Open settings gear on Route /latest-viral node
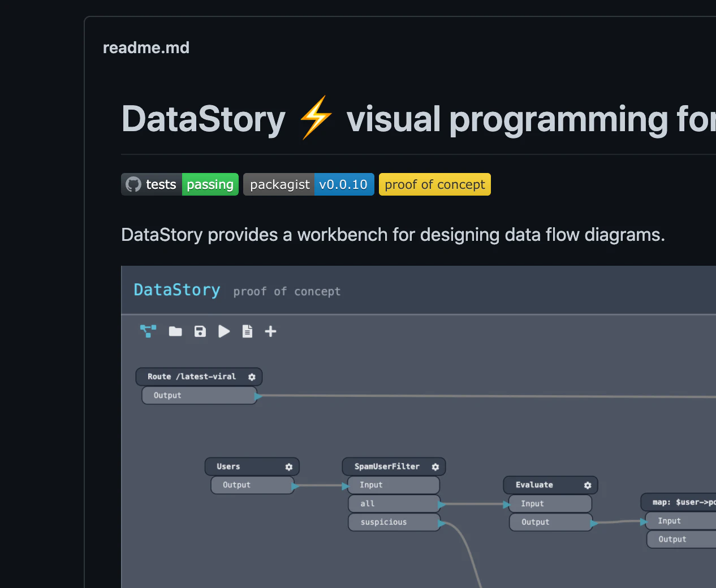 click(253, 377)
